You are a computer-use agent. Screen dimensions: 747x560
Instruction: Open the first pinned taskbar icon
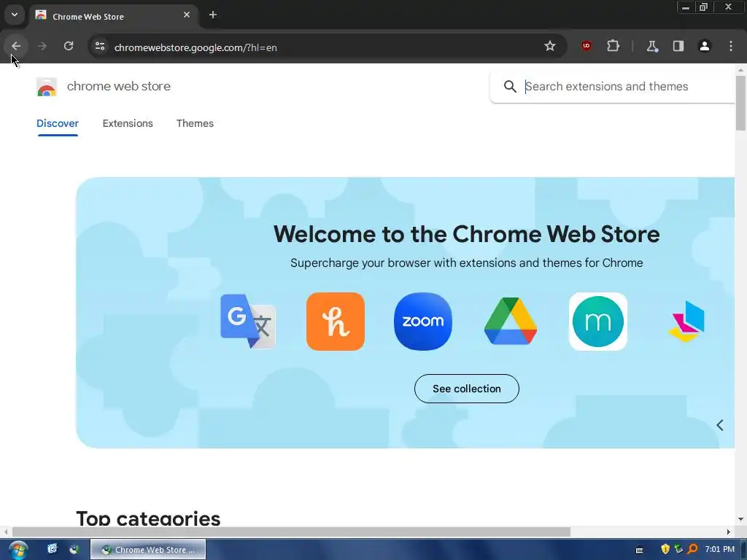tap(53, 549)
